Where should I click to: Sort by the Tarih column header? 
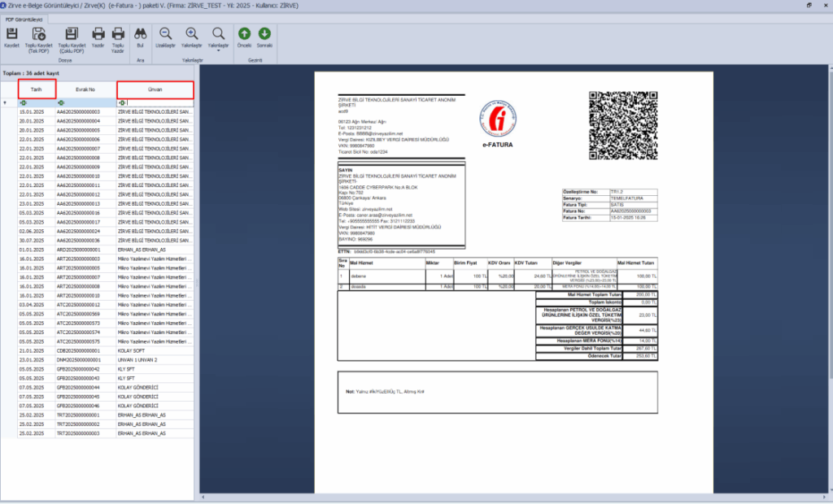(36, 89)
